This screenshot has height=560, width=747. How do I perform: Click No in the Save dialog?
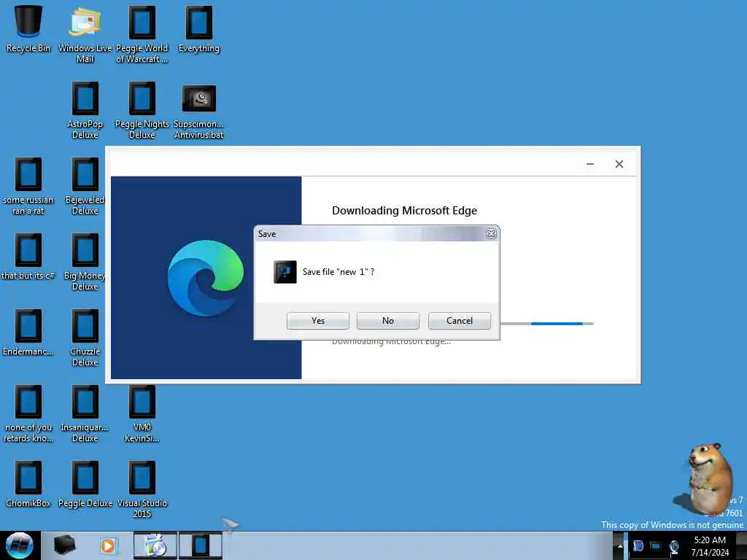[388, 321]
